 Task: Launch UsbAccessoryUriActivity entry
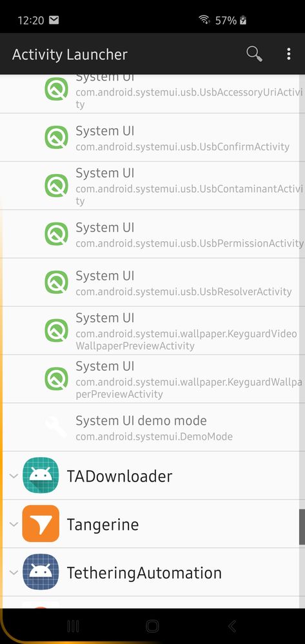coord(152,94)
